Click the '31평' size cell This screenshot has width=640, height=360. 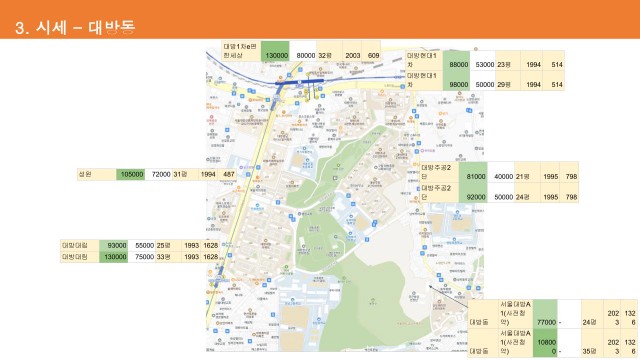coord(185,174)
